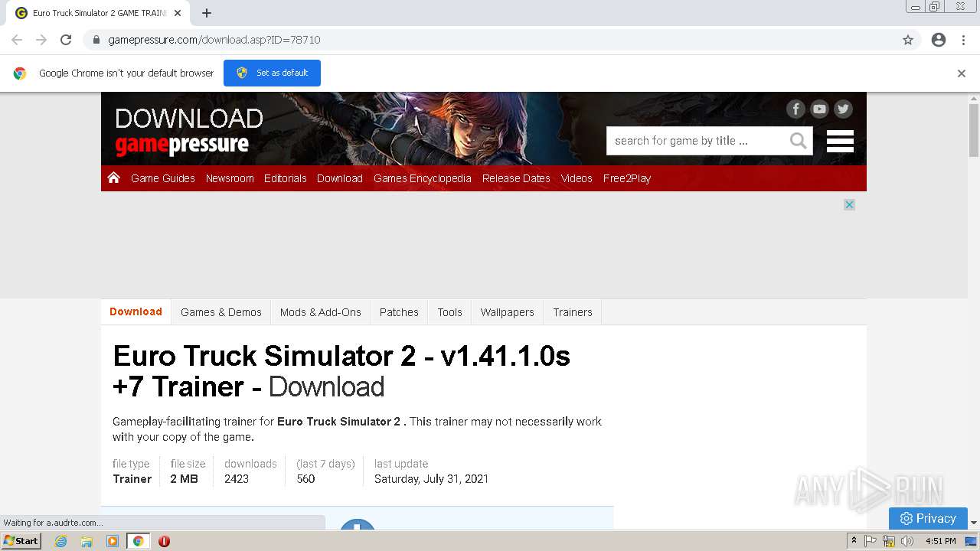The image size is (980, 551).
Task: Click the Set as default button
Action: (272, 73)
